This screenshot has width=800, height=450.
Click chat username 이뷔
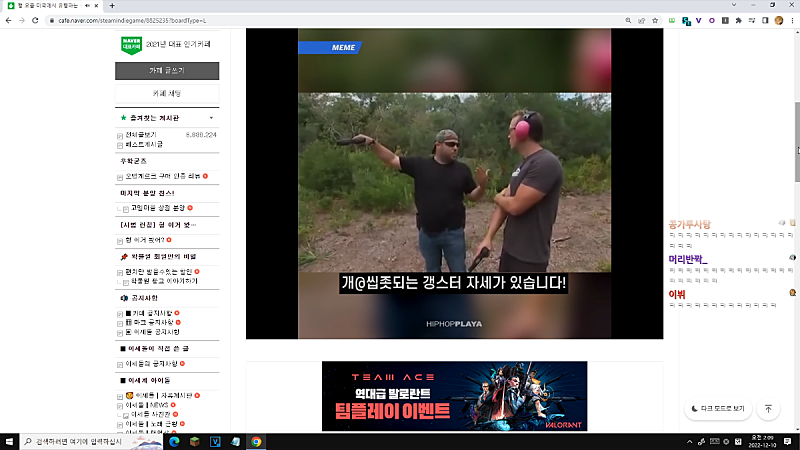pyautogui.click(x=677, y=294)
